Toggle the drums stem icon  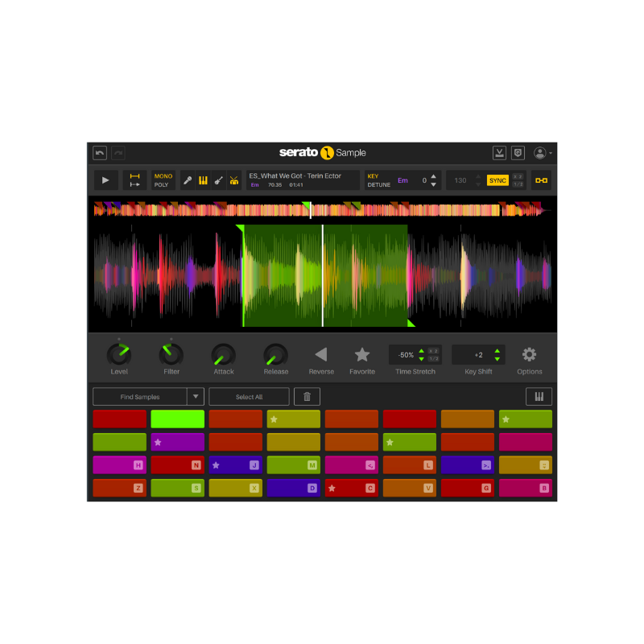tap(234, 180)
